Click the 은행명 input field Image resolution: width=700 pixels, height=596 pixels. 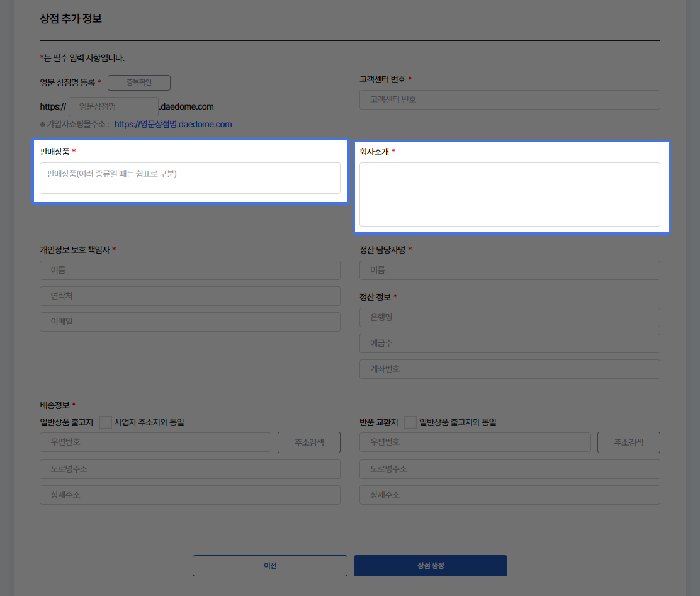pos(509,317)
